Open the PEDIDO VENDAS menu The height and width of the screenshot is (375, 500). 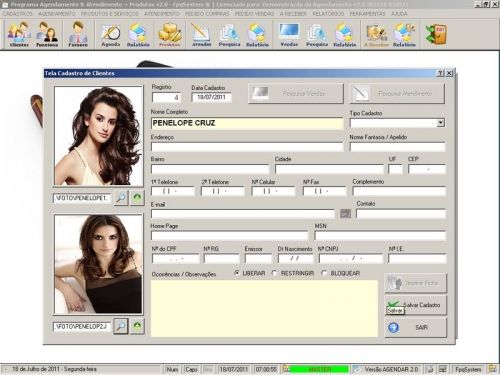tap(254, 14)
